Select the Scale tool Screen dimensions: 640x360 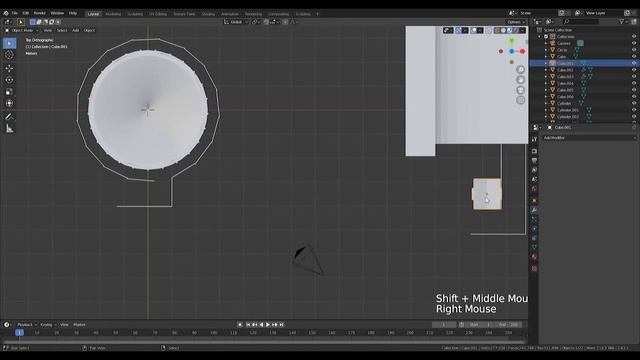(9, 92)
